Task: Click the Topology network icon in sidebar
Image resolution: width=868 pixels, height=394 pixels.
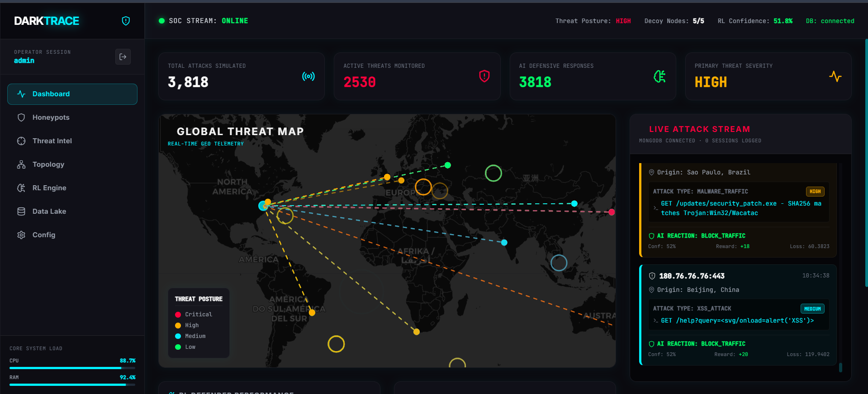Action: 21,164
